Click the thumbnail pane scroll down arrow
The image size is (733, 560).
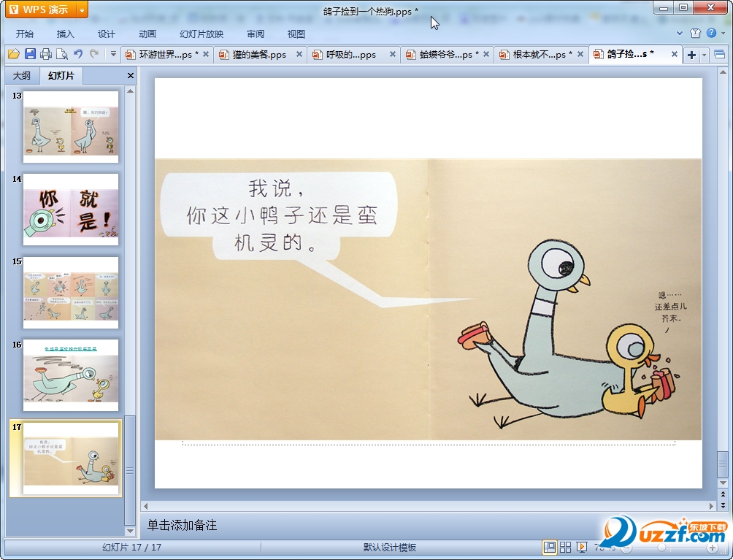tap(131, 531)
